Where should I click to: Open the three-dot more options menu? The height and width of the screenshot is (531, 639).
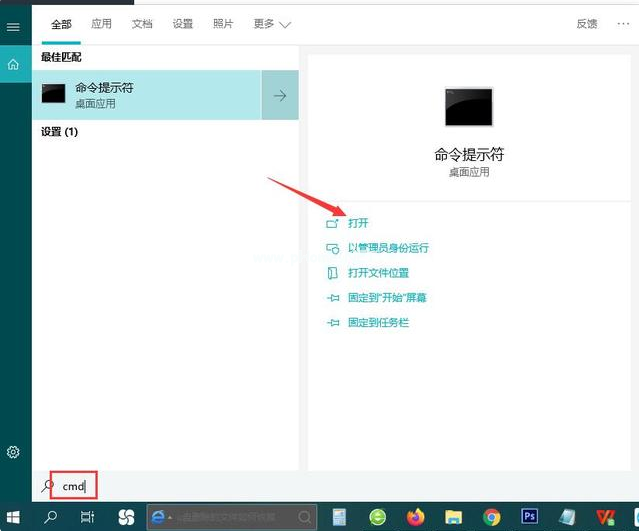coord(622,23)
